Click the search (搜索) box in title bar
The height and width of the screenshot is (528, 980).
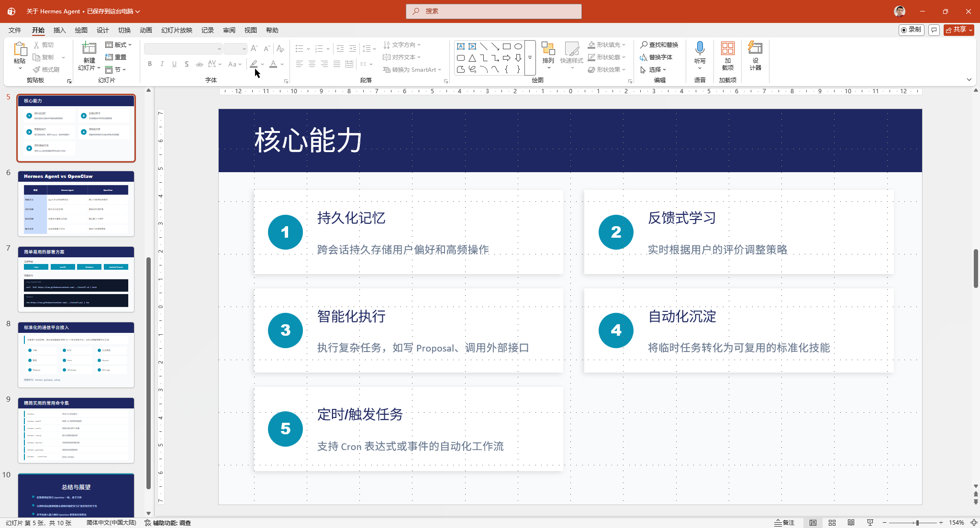(x=494, y=11)
